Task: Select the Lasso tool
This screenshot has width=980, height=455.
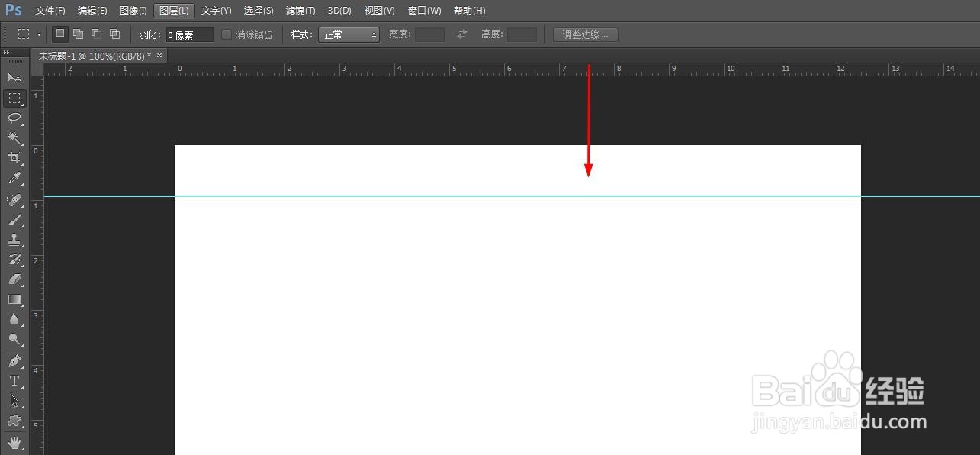Action: point(14,118)
